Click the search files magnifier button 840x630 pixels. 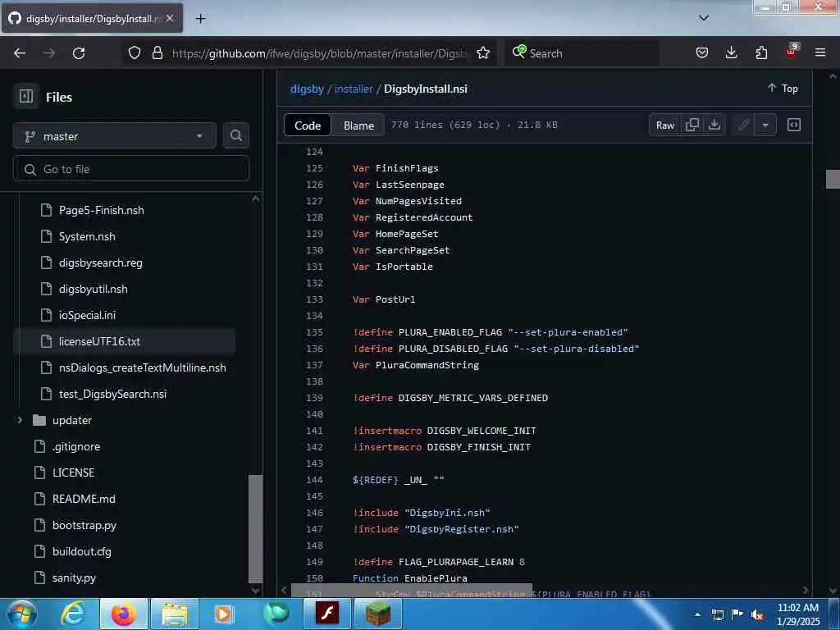click(x=235, y=136)
